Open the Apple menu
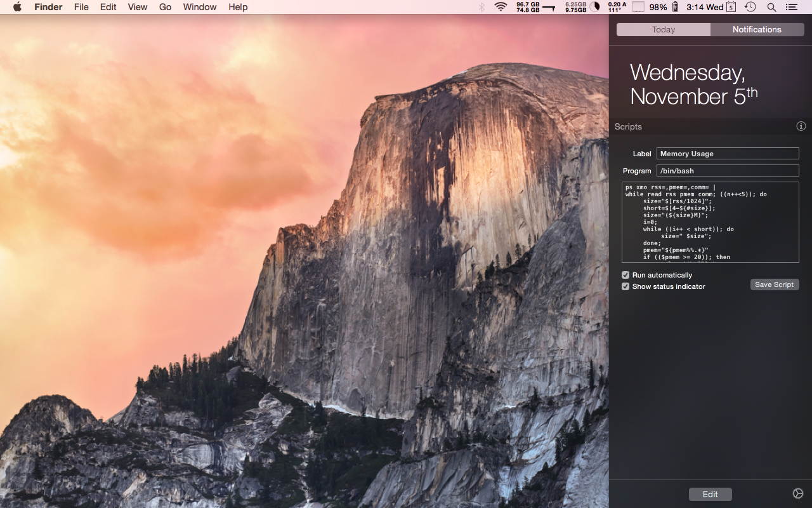 [x=17, y=7]
